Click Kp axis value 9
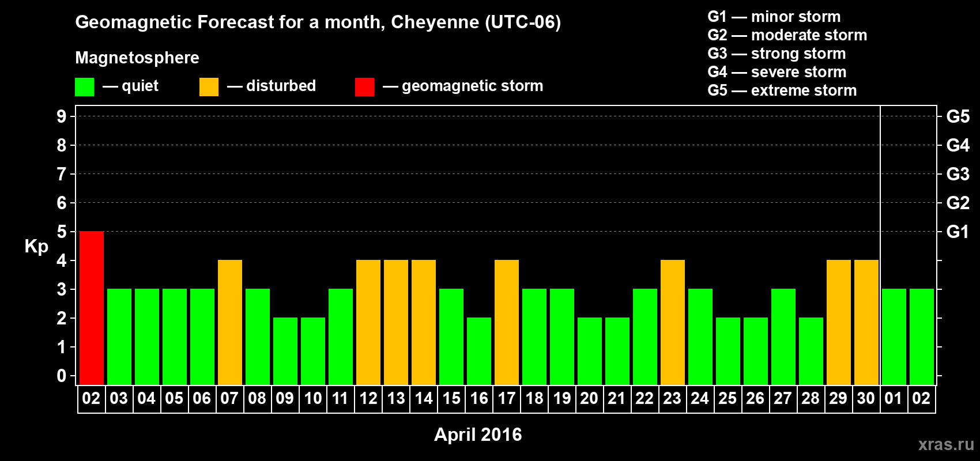This screenshot has width=980, height=461. 62,116
